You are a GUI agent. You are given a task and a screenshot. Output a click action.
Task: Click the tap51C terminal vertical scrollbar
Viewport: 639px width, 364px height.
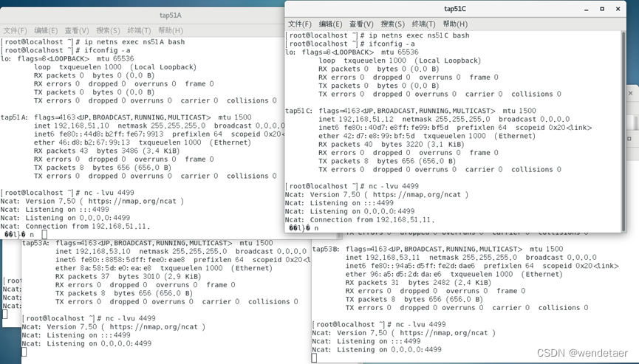[623, 131]
